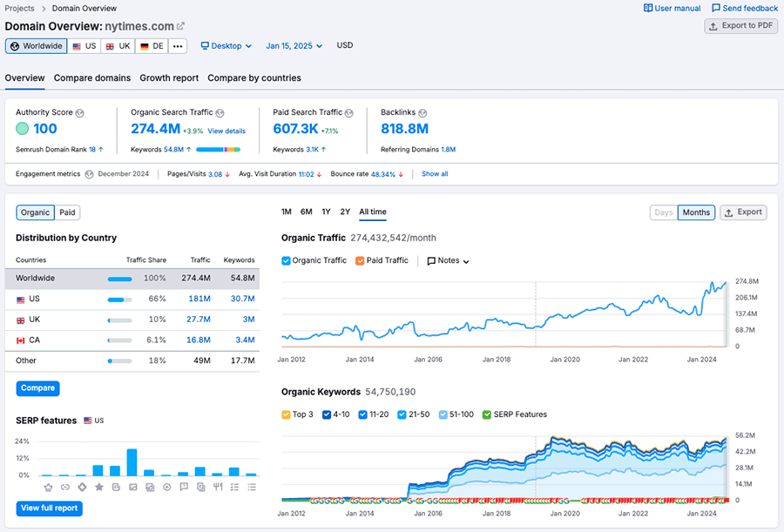784x532 pixels.
Task: Toggle the 11-20 keywords checkbox
Action: coord(363,414)
